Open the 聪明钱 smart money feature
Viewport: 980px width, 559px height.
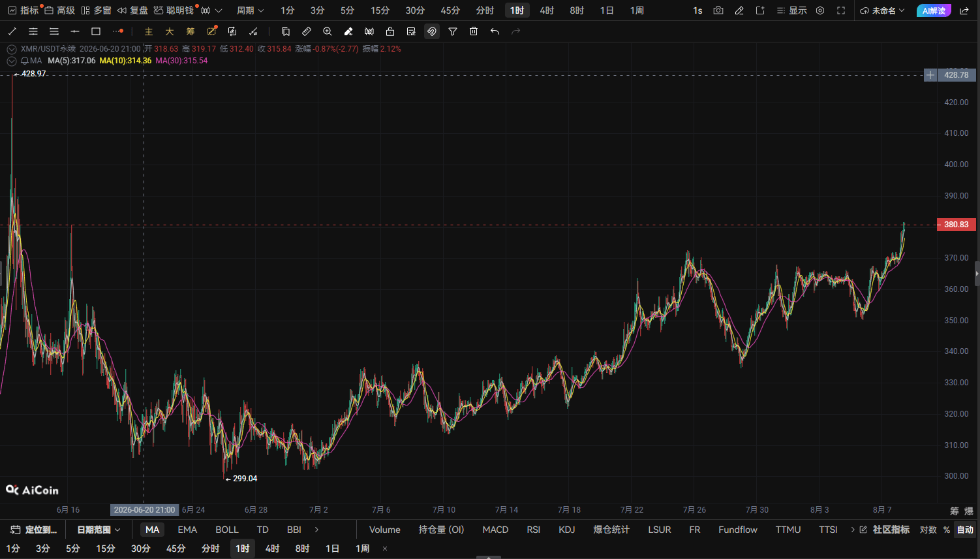coord(174,10)
